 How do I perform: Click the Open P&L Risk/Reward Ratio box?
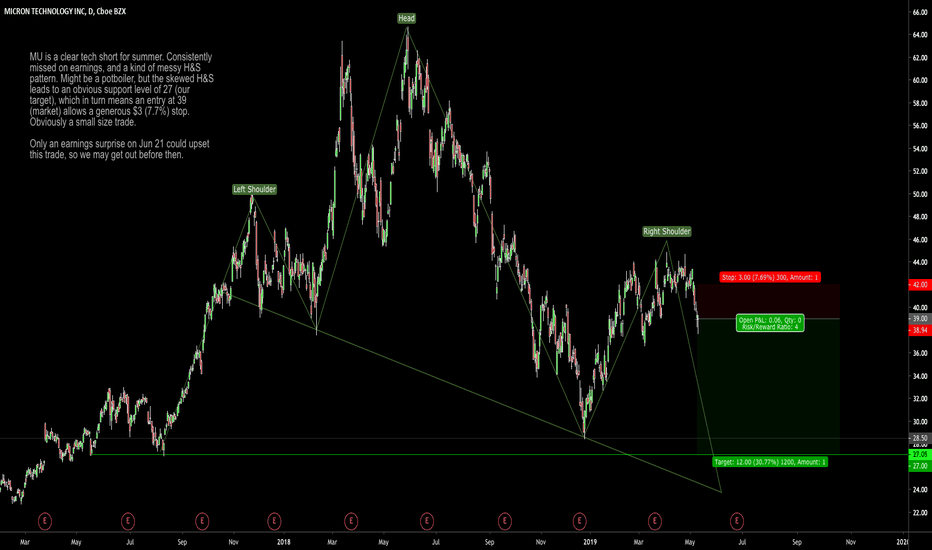[770, 323]
